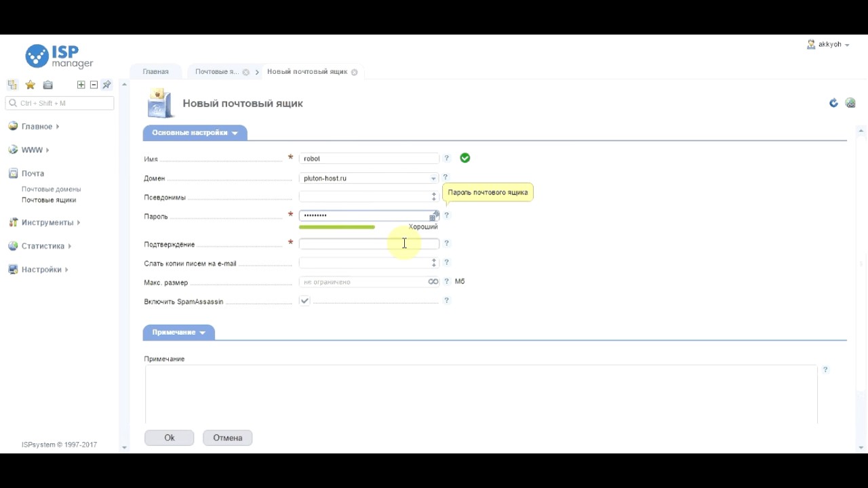The width and height of the screenshot is (868, 488).
Task: Show help for Включить SpamAssassin
Action: [x=446, y=300]
